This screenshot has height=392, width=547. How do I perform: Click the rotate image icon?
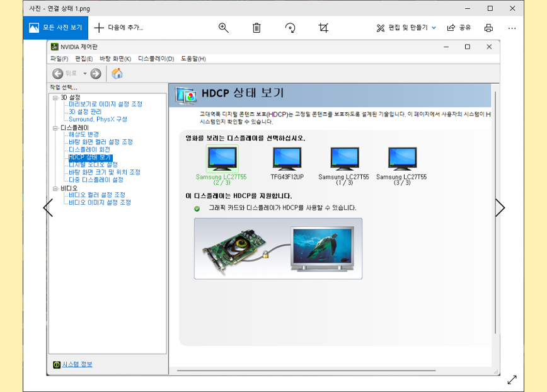click(x=290, y=28)
